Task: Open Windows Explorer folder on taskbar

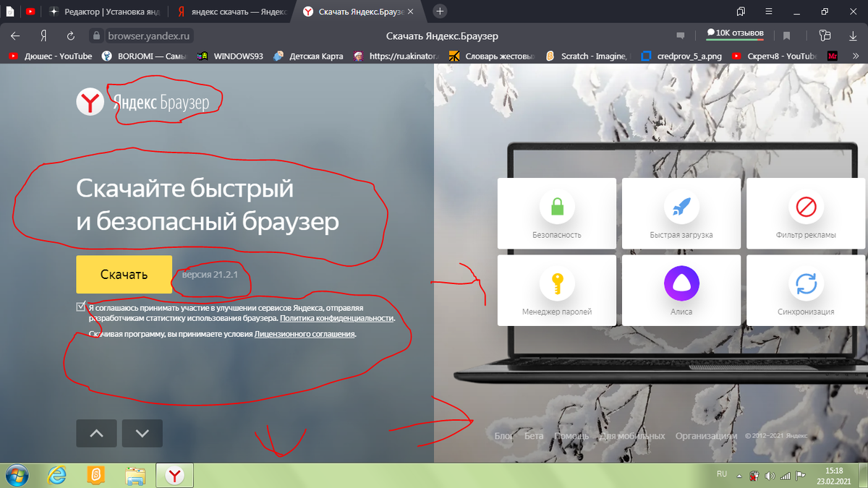Action: click(135, 476)
